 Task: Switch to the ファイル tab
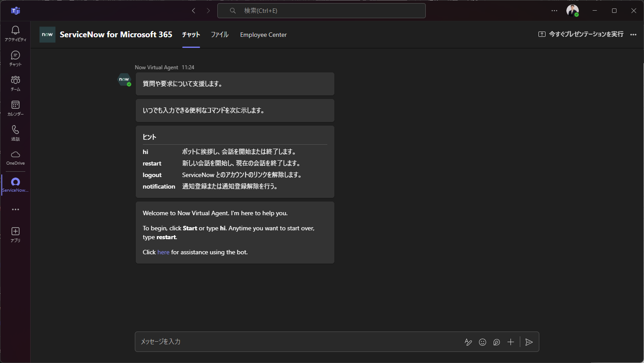pos(220,35)
